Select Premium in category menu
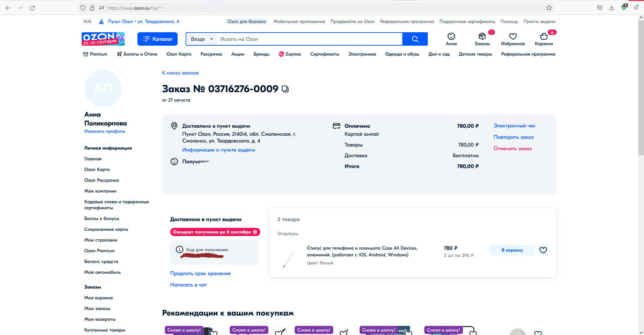This screenshot has width=644, height=335. [x=95, y=54]
